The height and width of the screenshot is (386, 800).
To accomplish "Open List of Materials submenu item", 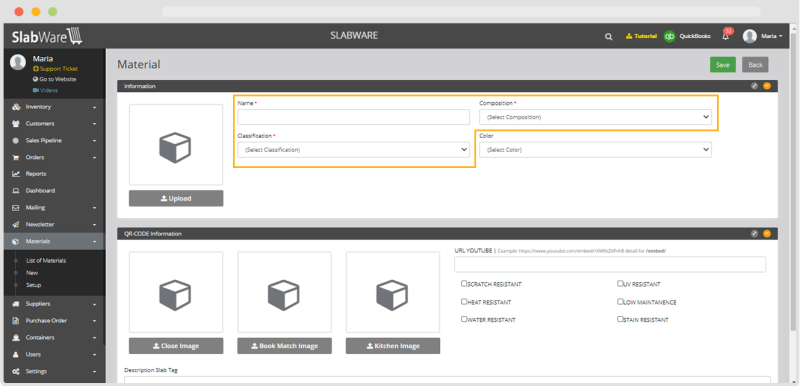I will coord(46,261).
